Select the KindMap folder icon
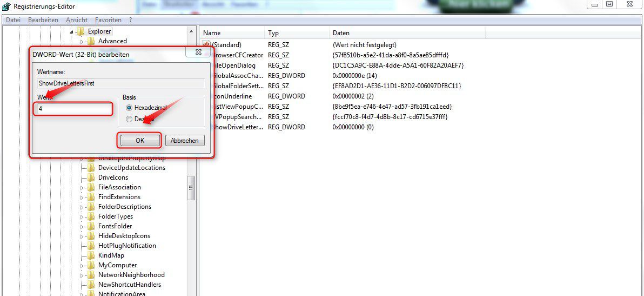Screen dimensions: 644x296 coord(91,255)
